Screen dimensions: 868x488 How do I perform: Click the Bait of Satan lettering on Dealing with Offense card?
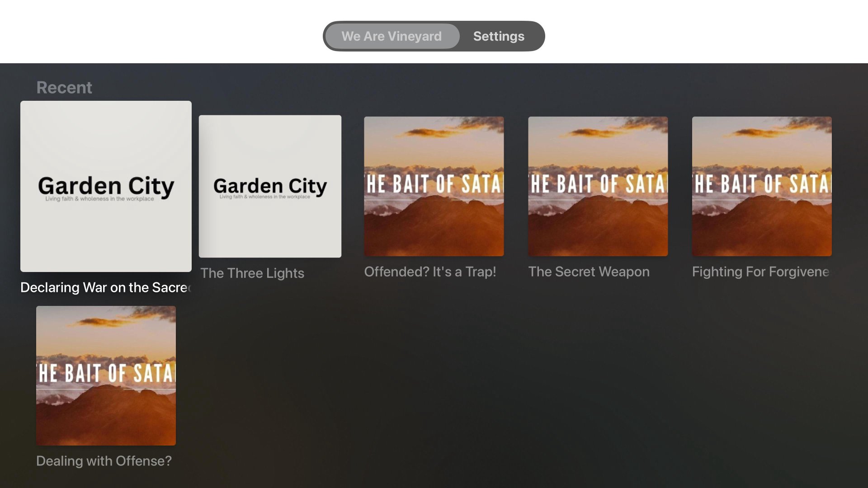click(x=106, y=373)
